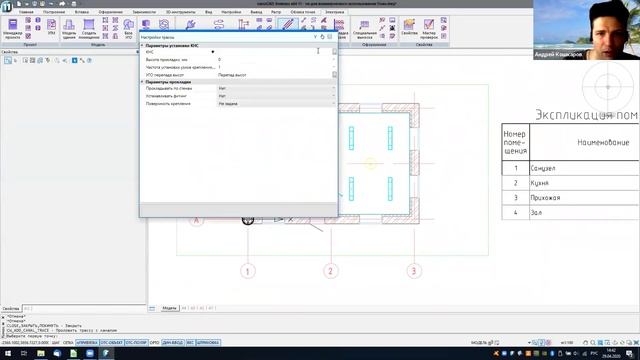This screenshot has width=640, height=360.
Task: Click the Прихожая cell in the table
Action: tap(584, 198)
